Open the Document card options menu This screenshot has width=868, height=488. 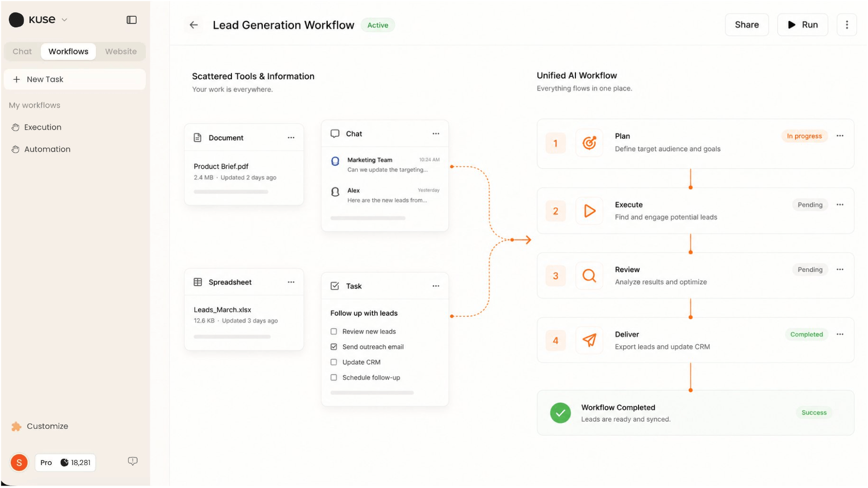point(291,138)
